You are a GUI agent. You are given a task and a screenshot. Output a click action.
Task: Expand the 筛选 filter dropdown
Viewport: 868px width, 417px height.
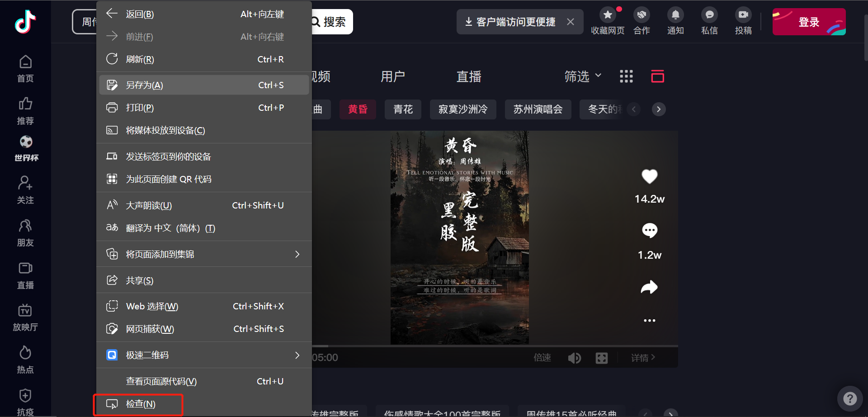pos(583,76)
